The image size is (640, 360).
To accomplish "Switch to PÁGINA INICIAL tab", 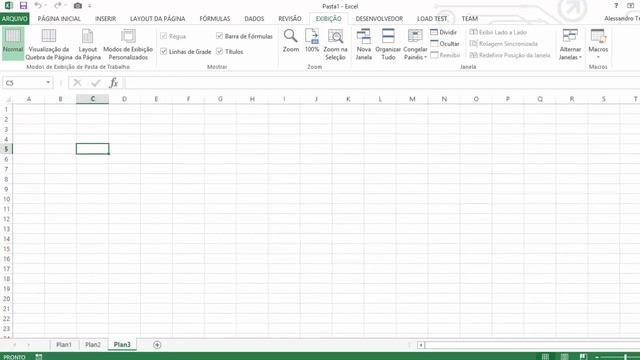I will 59,19.
